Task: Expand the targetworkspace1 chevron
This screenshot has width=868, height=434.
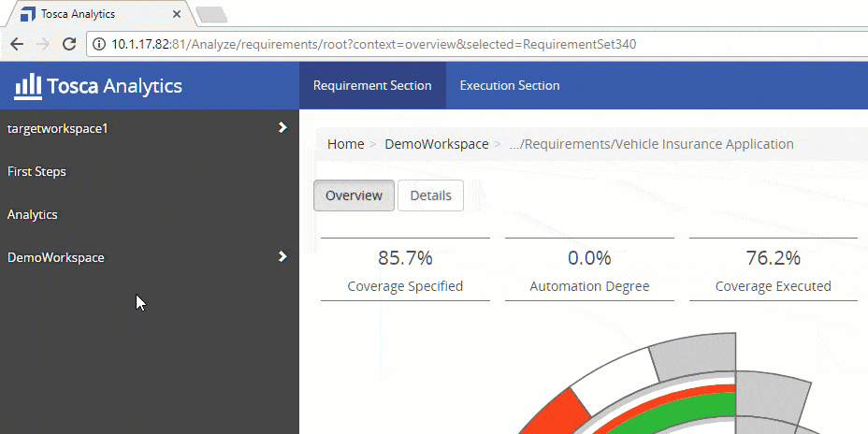Action: pyautogui.click(x=282, y=128)
